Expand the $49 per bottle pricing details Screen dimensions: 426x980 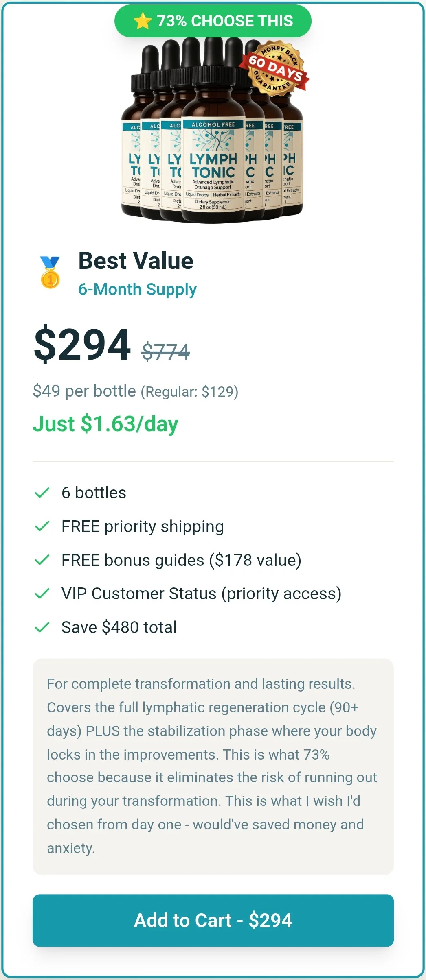(x=136, y=391)
